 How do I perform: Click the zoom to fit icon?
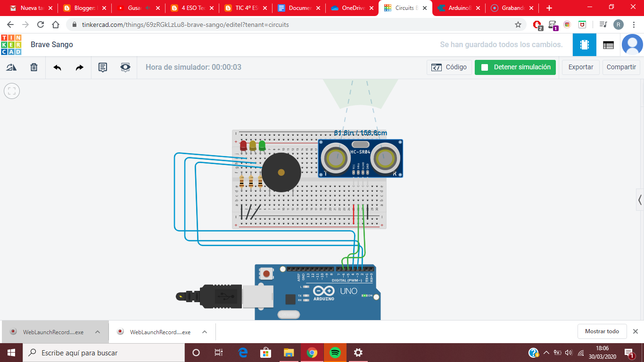click(x=12, y=91)
